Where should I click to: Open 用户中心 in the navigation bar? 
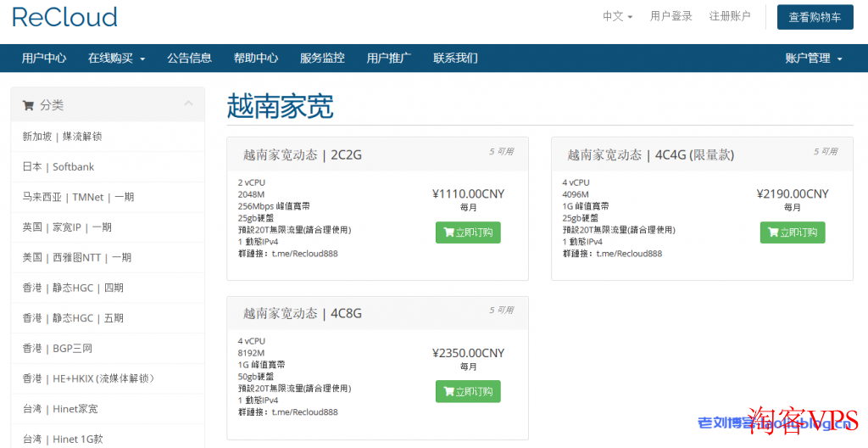(x=44, y=59)
